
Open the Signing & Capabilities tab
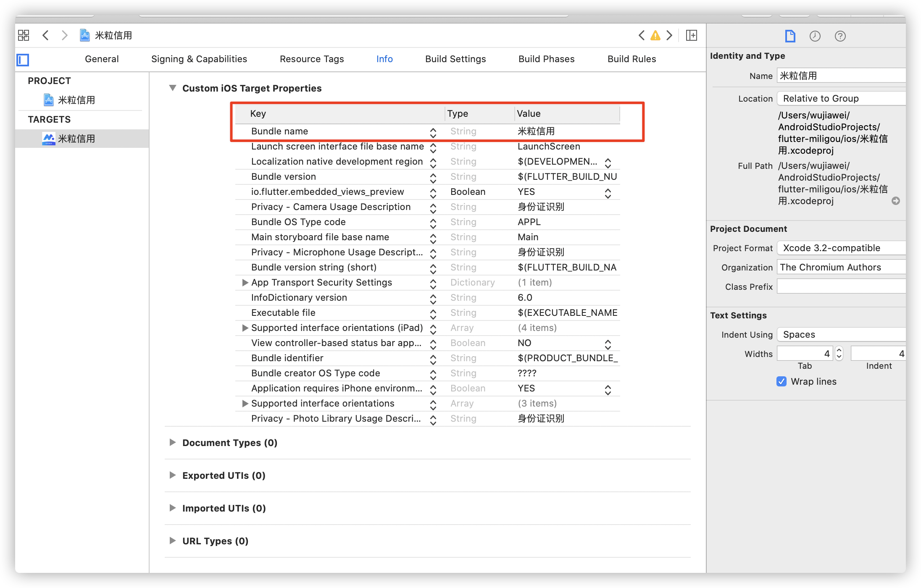199,59
